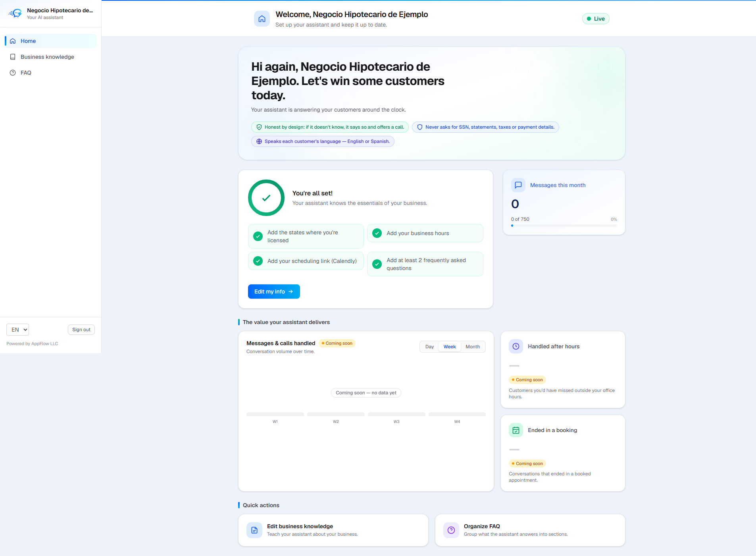This screenshot has height=556, width=756.
Task: Click Add your scheduling link (Calendly) item
Action: click(x=306, y=261)
